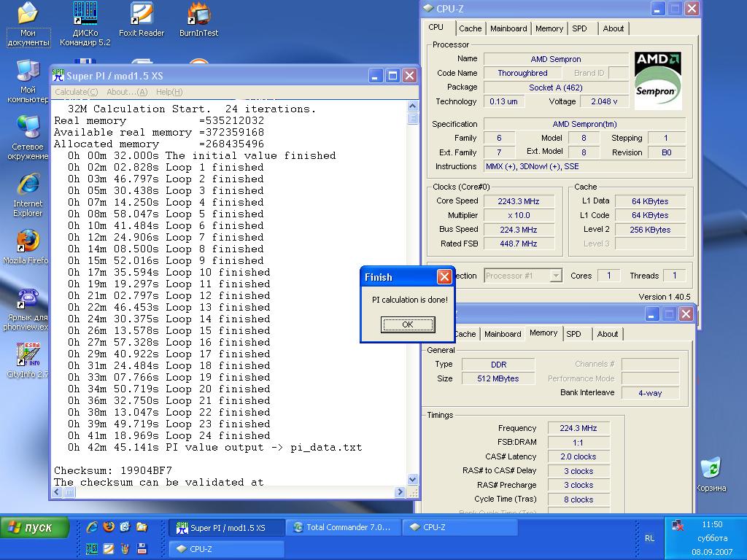Switch to CPU-Z taskbar button beside Total Commander
Viewport: 747px width, 560px height.
[460, 528]
